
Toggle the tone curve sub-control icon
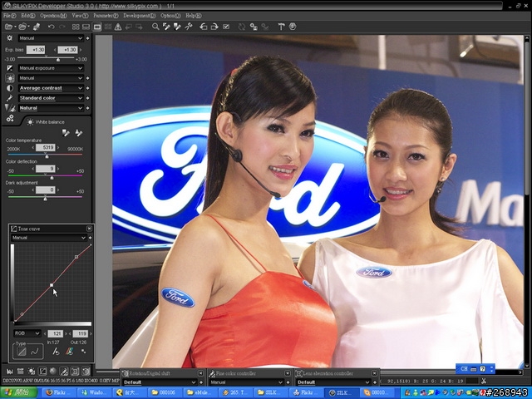point(42,372)
